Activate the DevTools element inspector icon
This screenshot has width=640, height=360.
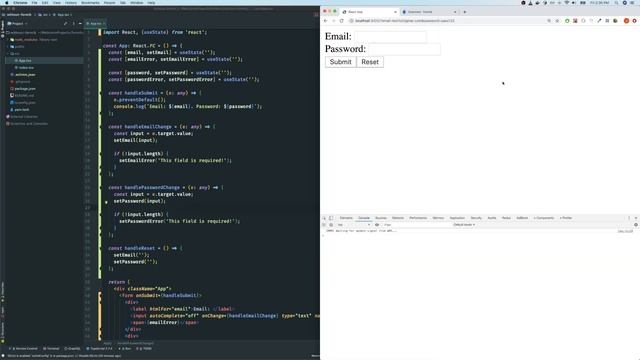324,218
